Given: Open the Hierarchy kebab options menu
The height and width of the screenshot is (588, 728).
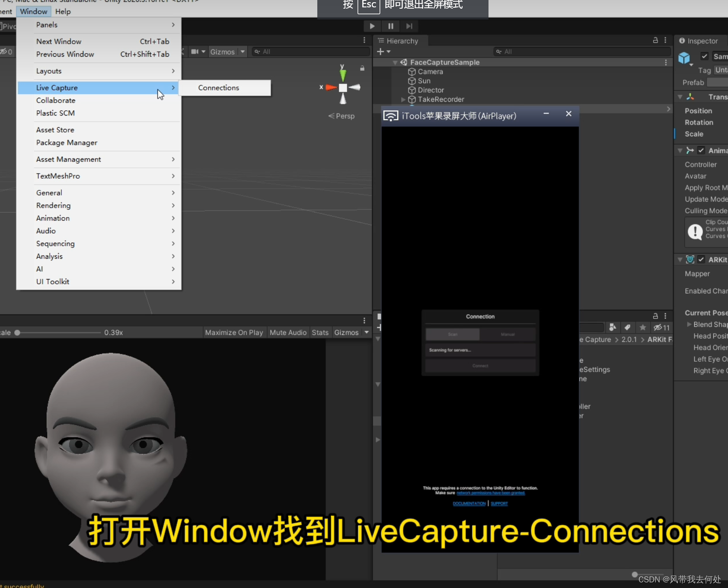Looking at the screenshot, I should [x=665, y=41].
